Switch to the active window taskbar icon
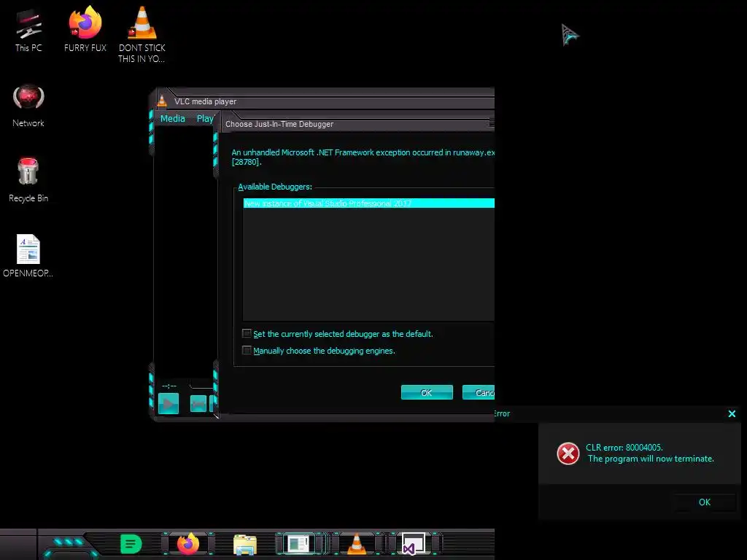Viewport: 747px width, 560px height. click(299, 544)
